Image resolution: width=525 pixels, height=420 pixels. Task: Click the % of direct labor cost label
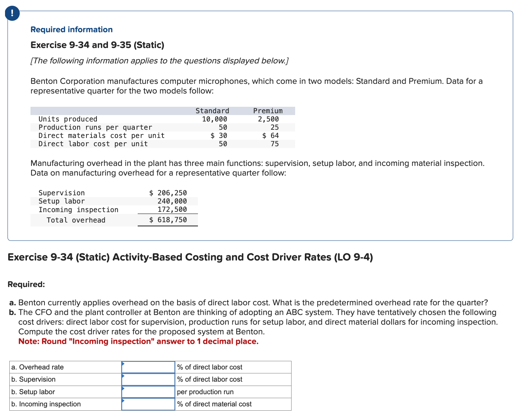tap(209, 367)
